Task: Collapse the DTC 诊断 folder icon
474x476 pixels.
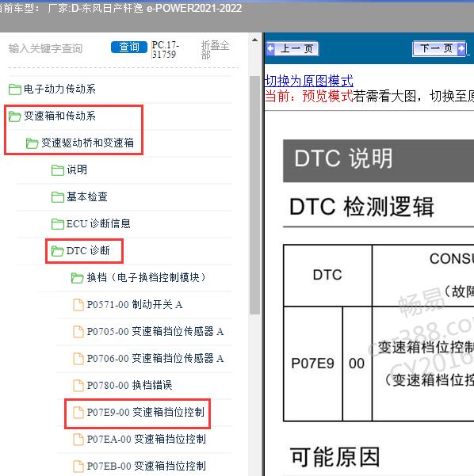Action: point(57,251)
